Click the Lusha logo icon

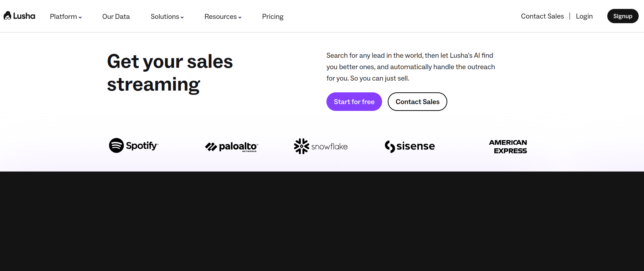coord(7,16)
